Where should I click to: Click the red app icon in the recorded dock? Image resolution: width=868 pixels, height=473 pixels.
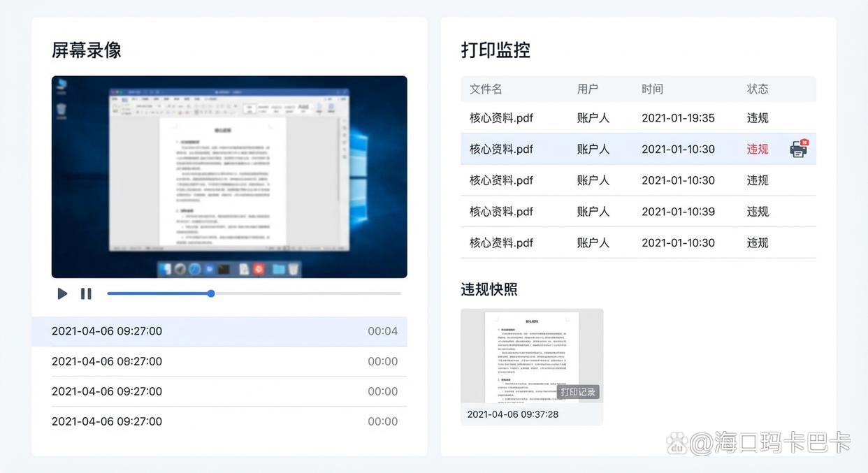(259, 269)
